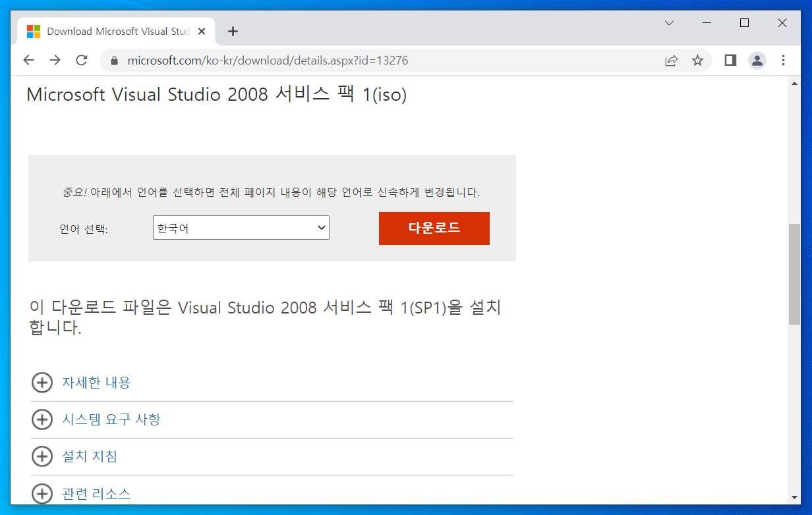Click the red 다운로드 button
The image size is (812, 515).
click(x=434, y=229)
